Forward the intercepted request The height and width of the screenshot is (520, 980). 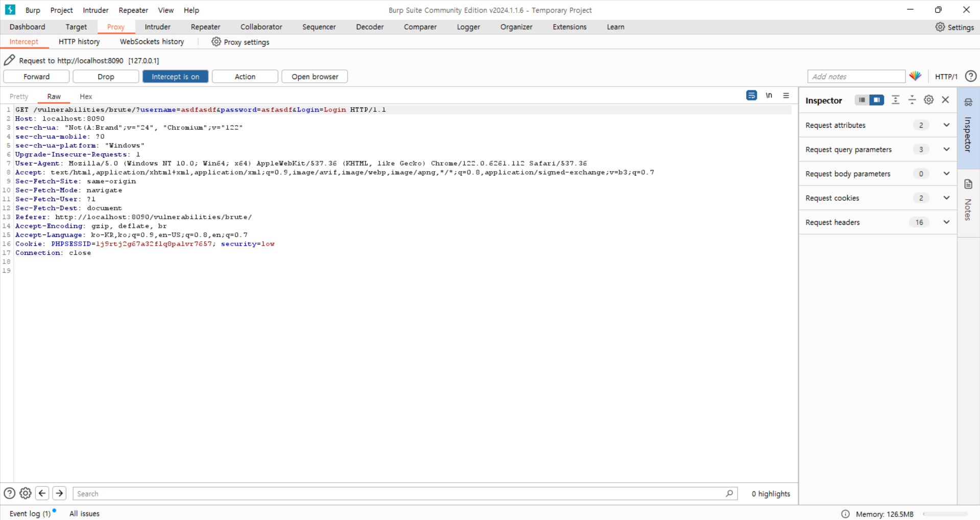point(36,77)
